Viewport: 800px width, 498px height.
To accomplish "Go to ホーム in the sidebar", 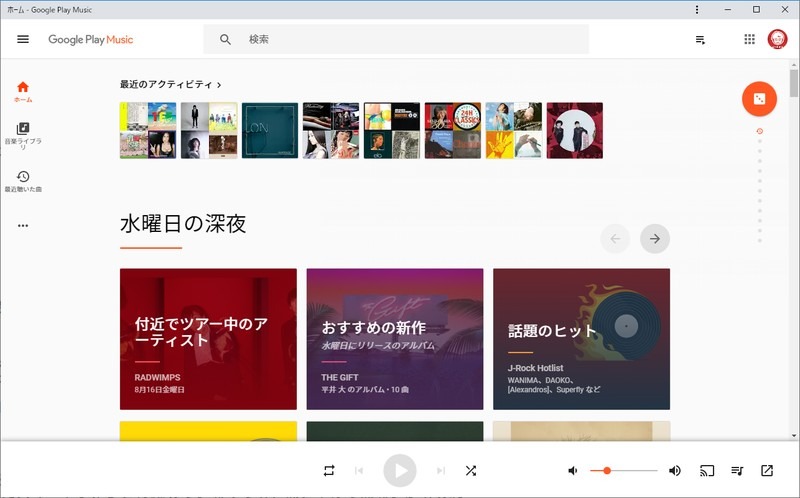I will click(23, 92).
